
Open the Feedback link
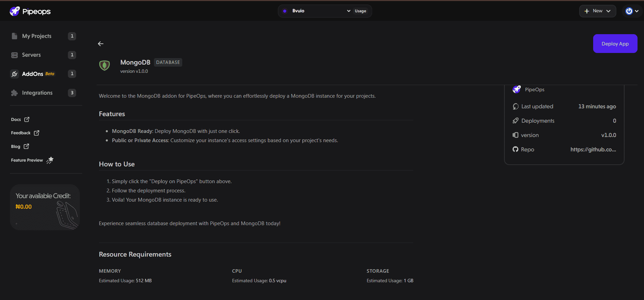point(25,133)
